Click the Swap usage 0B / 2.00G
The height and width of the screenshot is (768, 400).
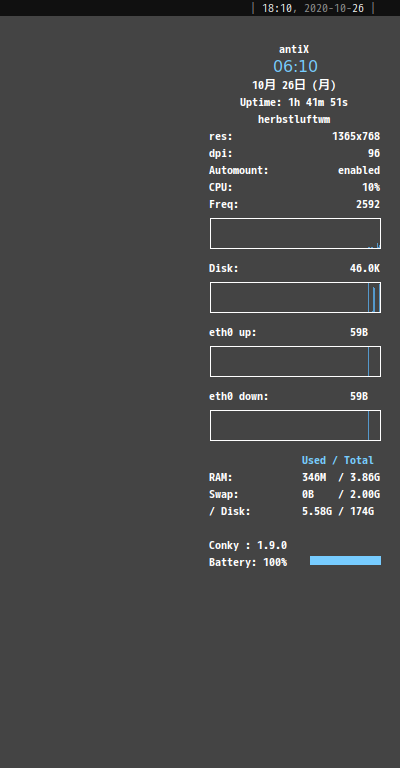pyautogui.click(x=341, y=495)
